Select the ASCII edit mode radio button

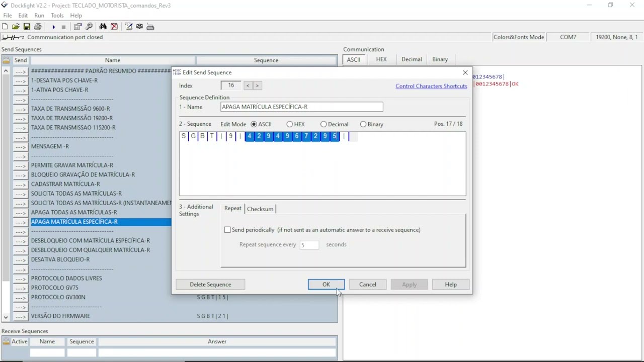pos(254,124)
